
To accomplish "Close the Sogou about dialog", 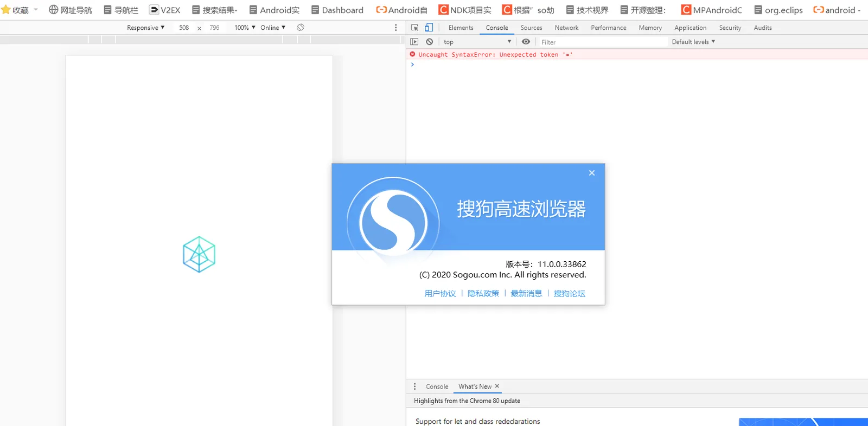I will coord(592,173).
